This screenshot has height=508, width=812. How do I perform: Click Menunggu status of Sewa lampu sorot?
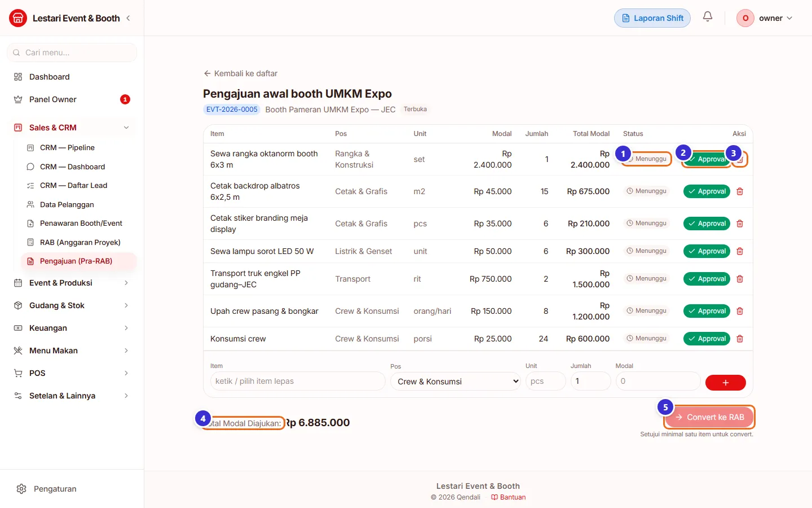[646, 251]
